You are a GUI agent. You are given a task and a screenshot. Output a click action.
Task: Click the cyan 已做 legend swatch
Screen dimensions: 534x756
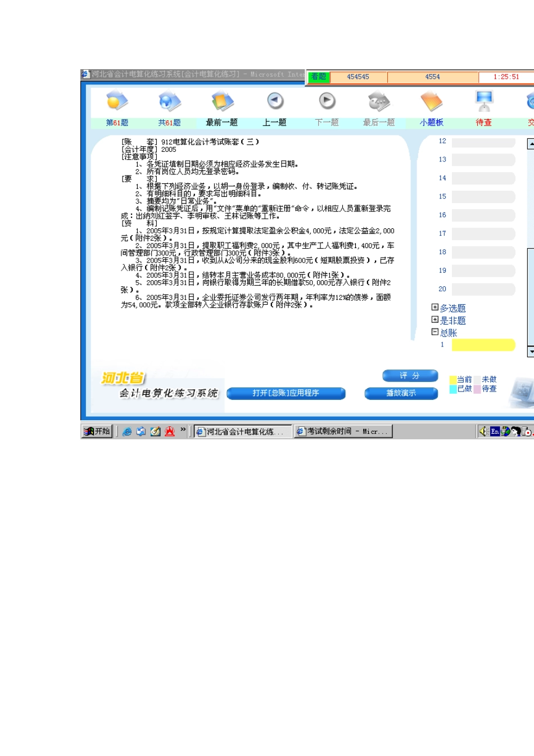[453, 389]
